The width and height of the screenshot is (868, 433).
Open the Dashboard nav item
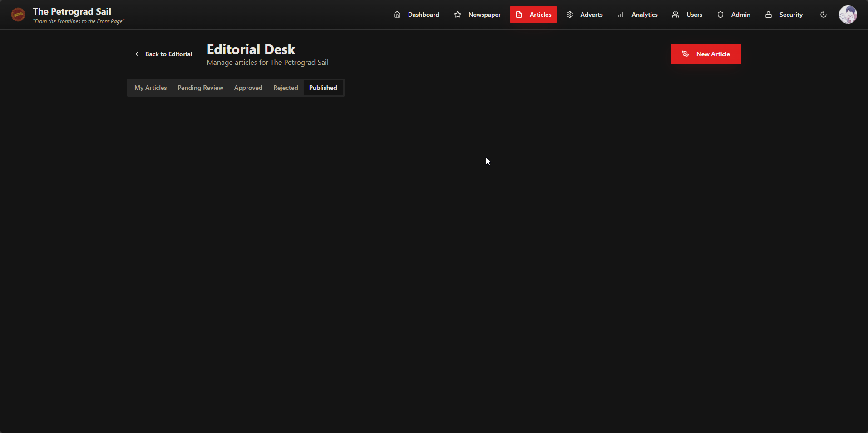pos(416,15)
